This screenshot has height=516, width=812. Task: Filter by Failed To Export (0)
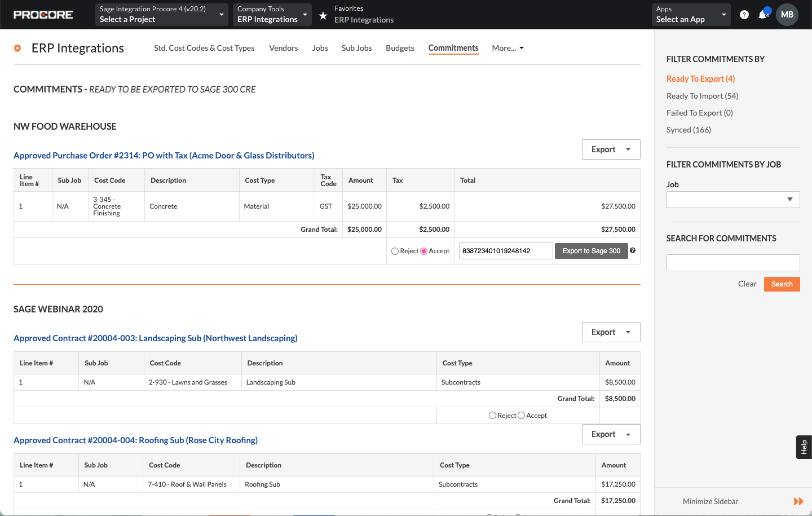click(700, 113)
